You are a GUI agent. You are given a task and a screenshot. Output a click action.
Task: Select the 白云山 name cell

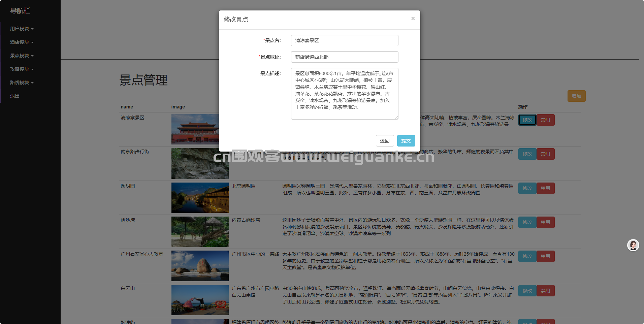click(x=128, y=288)
